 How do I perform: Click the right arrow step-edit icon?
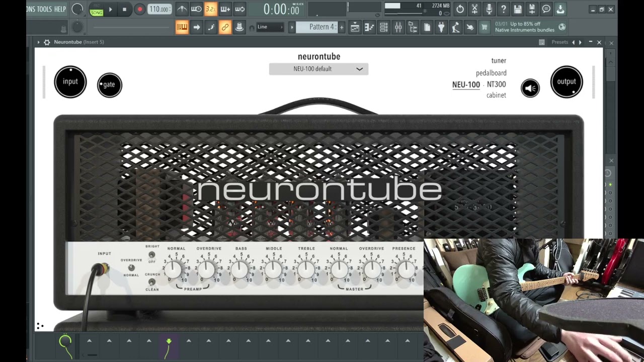tap(197, 27)
